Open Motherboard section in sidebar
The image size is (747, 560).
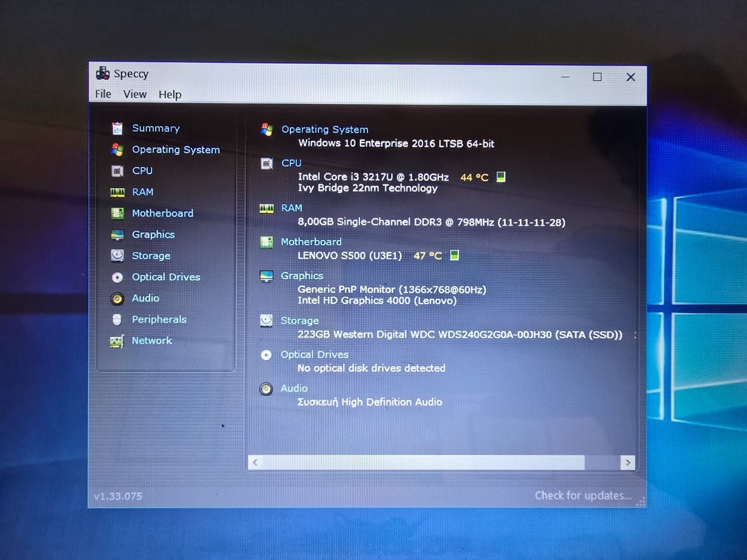[x=162, y=213]
